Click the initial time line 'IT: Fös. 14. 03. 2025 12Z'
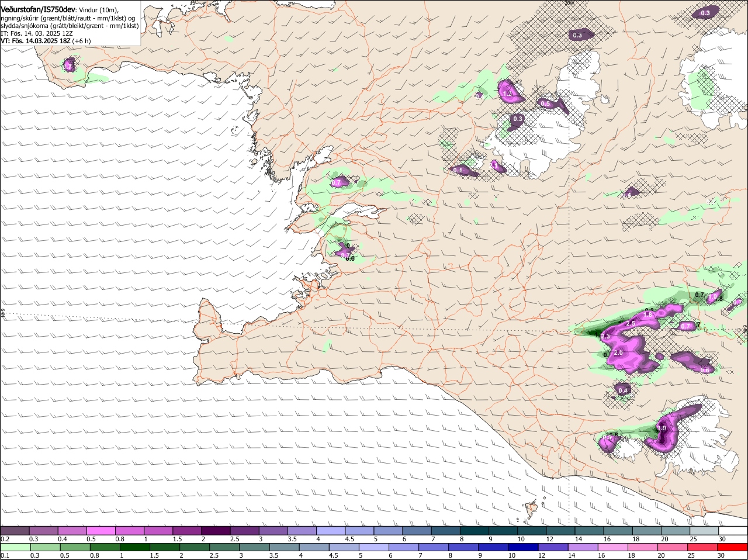The width and height of the screenshot is (748, 560). (37, 33)
